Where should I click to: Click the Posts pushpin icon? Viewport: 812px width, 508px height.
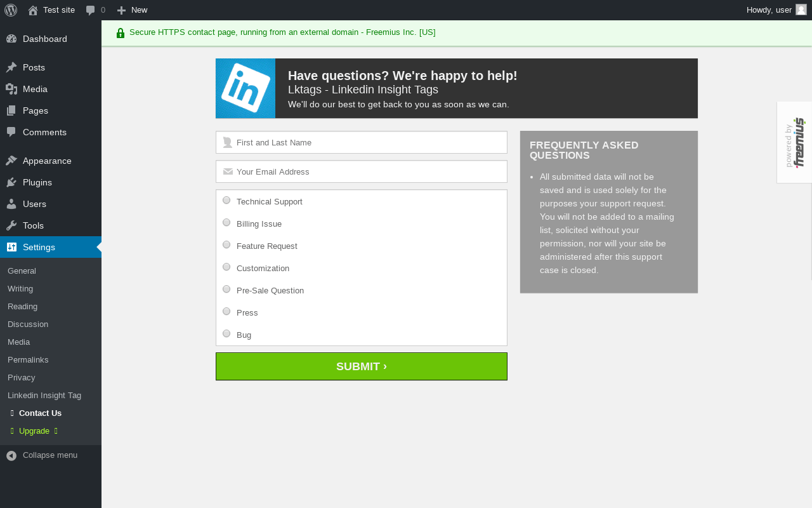11,67
